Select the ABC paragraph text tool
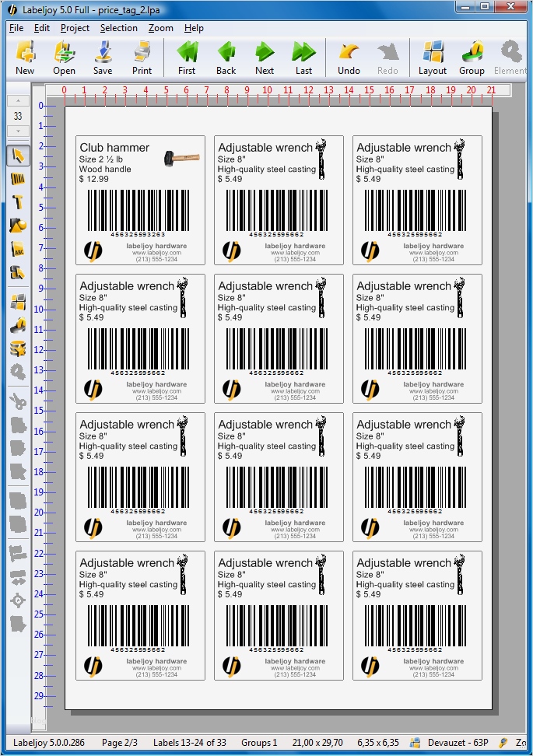 coord(19,249)
